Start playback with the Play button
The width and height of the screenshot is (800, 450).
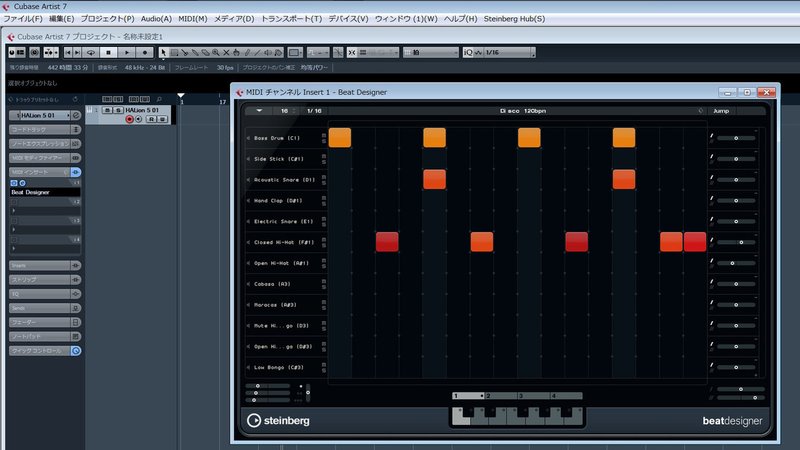coord(127,53)
